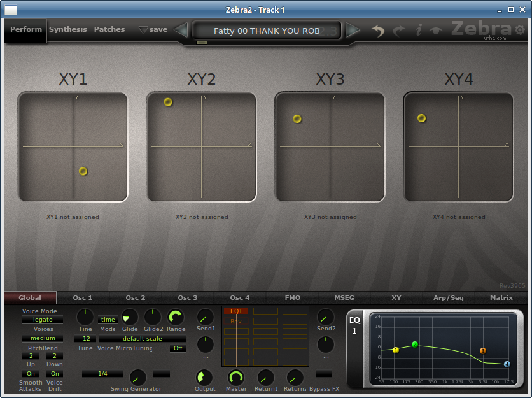Open the Tune -12 value selector

point(85,339)
